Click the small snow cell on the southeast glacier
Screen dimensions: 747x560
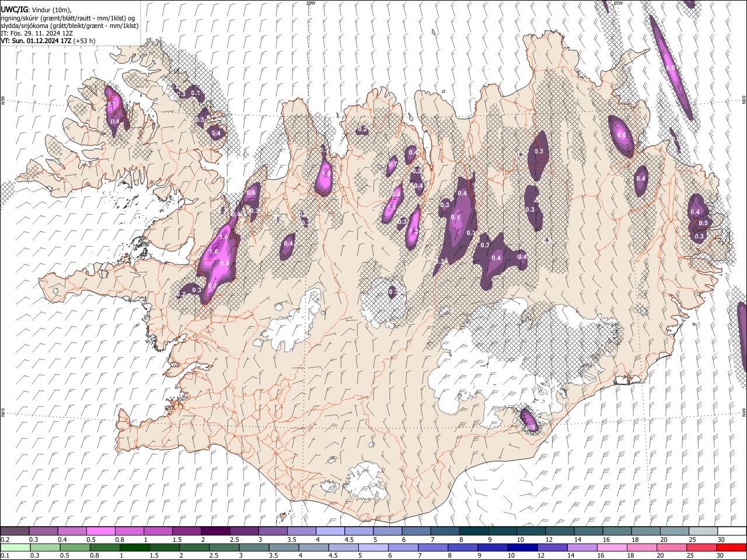(x=529, y=421)
